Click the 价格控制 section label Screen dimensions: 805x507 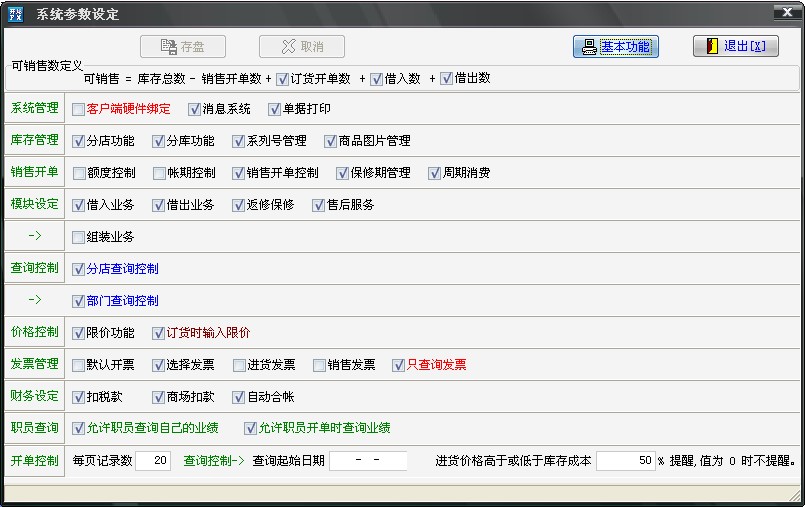[x=34, y=332]
